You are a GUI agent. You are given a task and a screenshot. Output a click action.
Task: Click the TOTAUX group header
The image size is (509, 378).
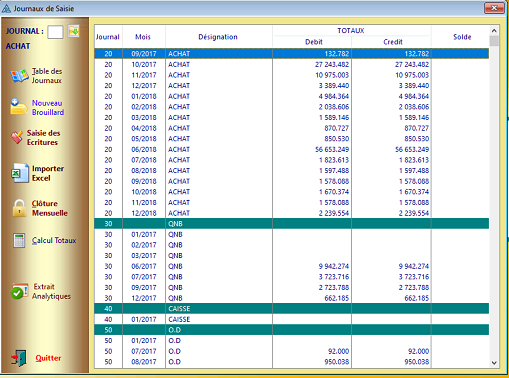point(351,31)
